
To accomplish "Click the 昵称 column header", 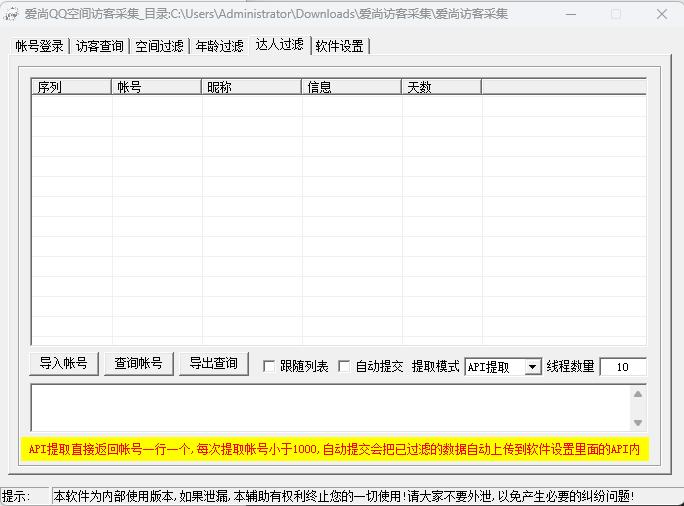I will click(x=251, y=87).
